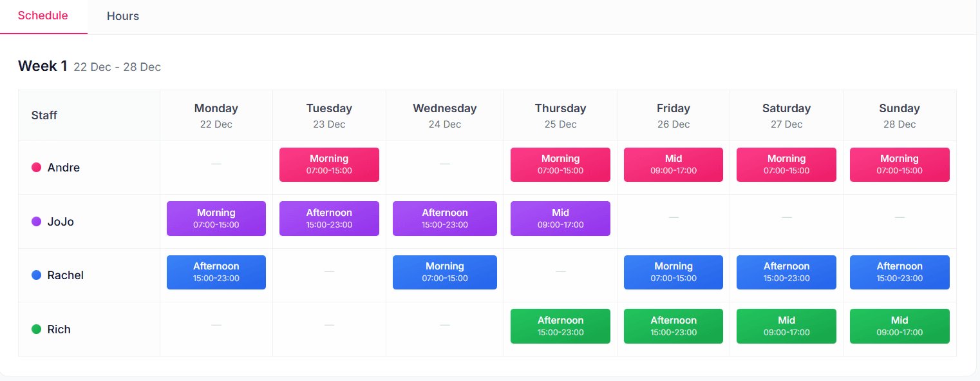Screen dimensions: 980x381
Task: Open Rich's Sunday Mid shift
Action: 899,326
